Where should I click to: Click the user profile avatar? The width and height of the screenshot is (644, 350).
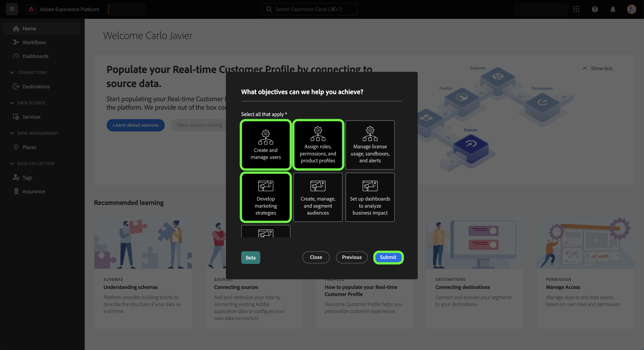coord(632,9)
